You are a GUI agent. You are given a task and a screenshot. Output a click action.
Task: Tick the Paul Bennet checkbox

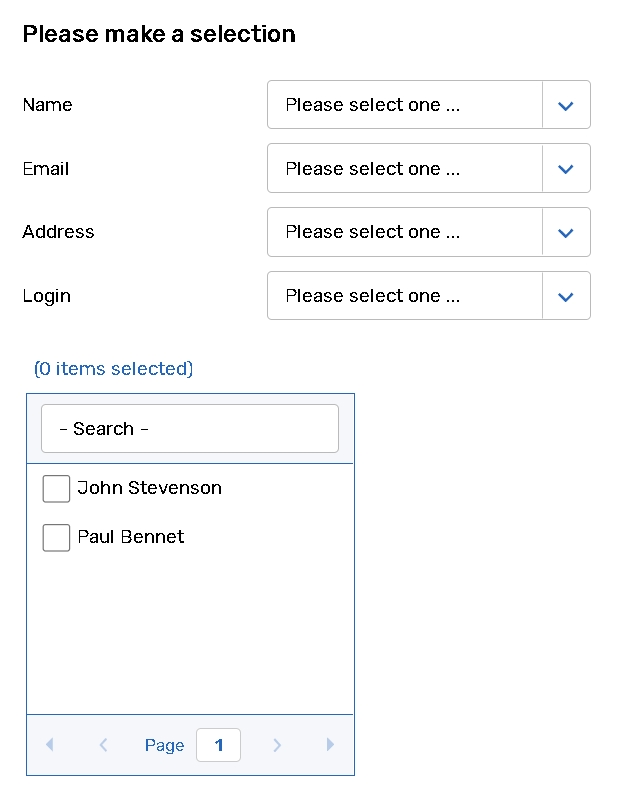point(56,538)
